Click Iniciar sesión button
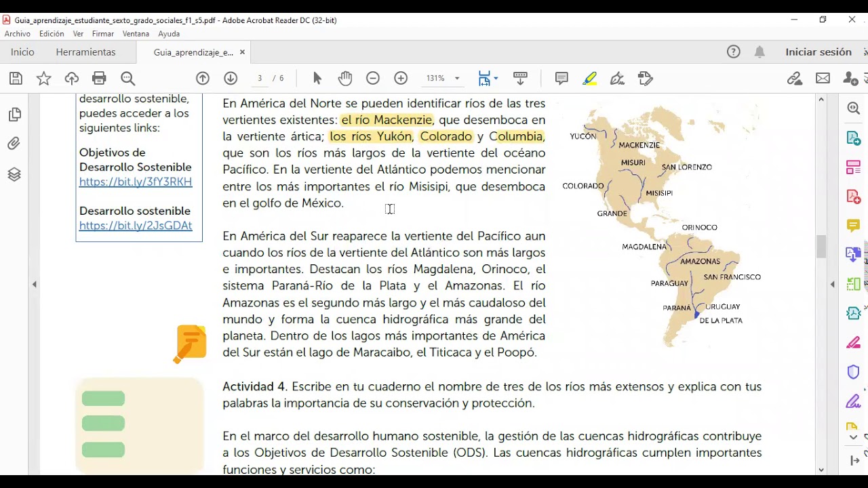 (x=818, y=52)
